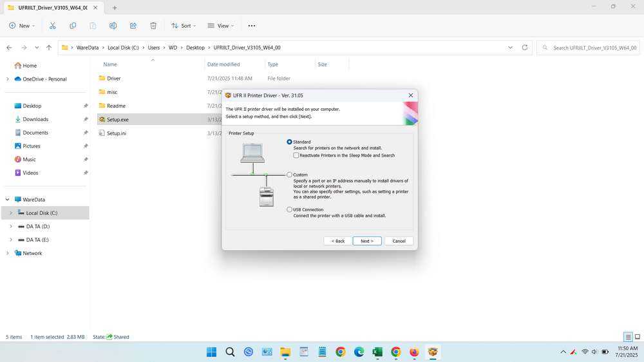
Task: Click Users in address breadcrumb
Action: coord(154,48)
